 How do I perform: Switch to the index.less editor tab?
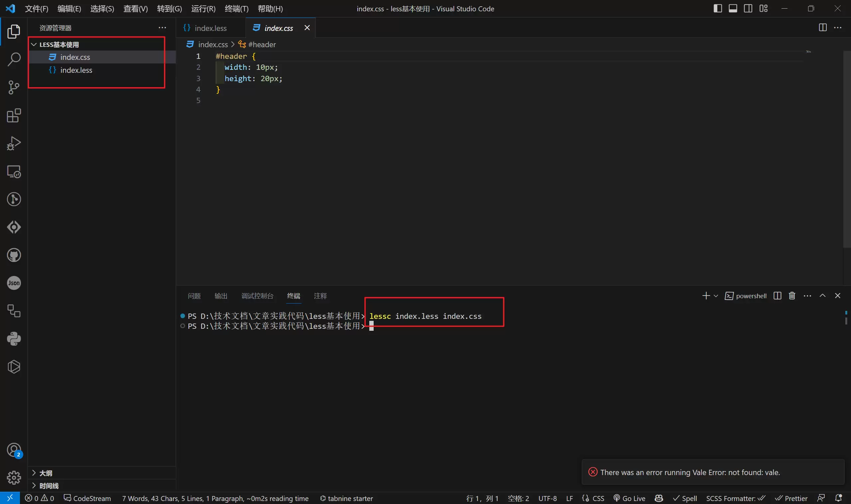pos(210,28)
